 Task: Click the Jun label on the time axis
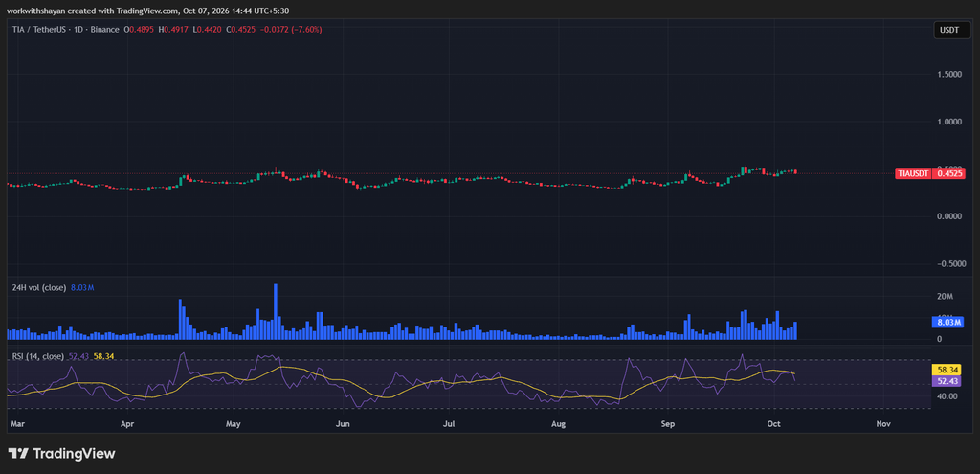coord(343,424)
